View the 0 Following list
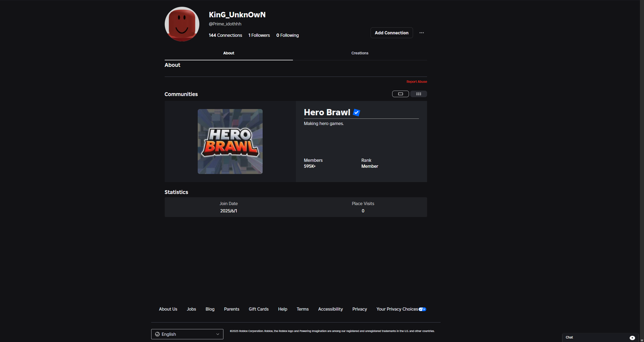This screenshot has height=342, width=644. [288, 35]
